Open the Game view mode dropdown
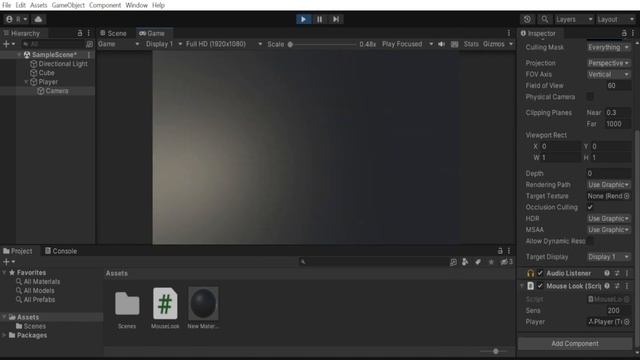 (118, 44)
